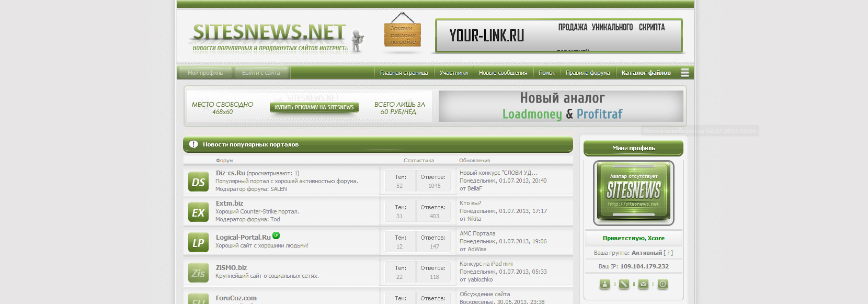The height and width of the screenshot is (304, 868).
Task: Click reply count '1045' for Diz-cs.Ru
Action: tap(435, 186)
